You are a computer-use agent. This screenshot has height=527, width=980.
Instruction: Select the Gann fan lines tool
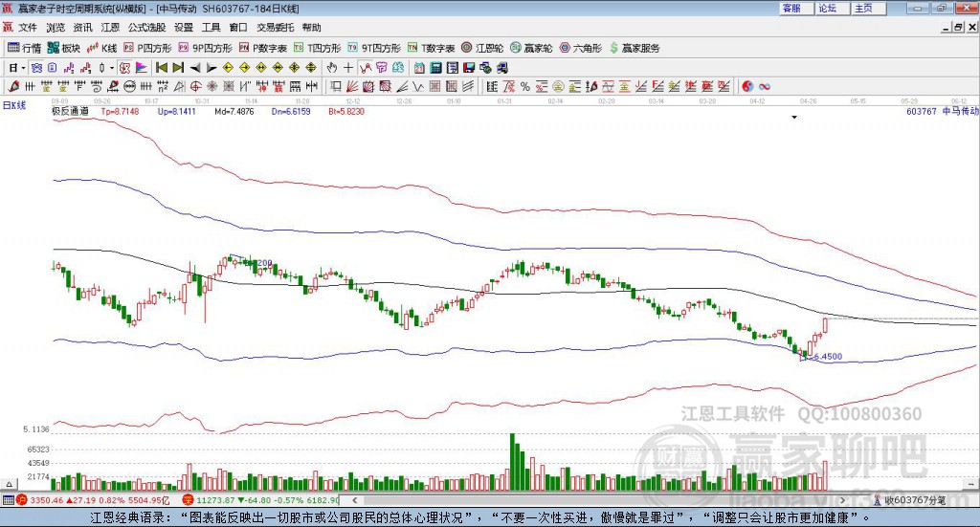tap(352, 86)
